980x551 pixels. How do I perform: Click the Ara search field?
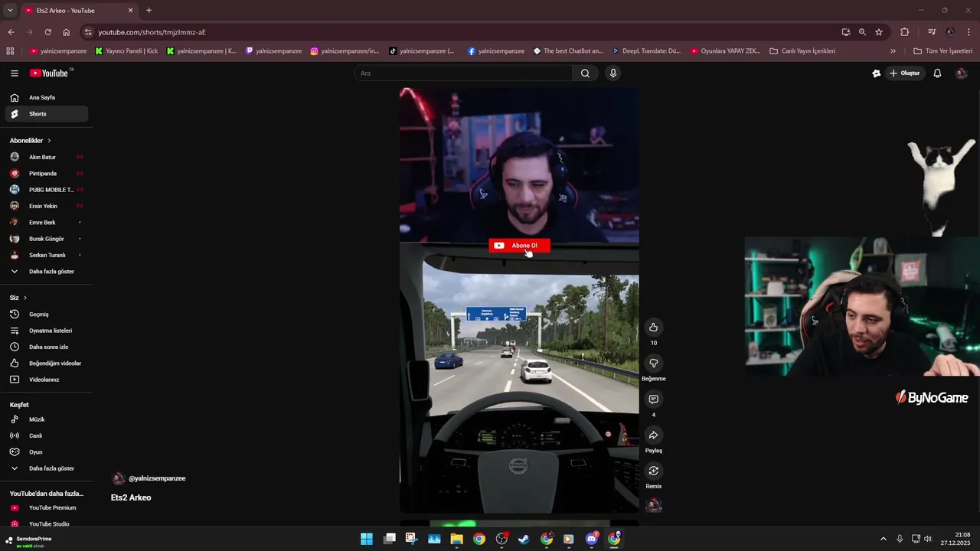pyautogui.click(x=463, y=73)
